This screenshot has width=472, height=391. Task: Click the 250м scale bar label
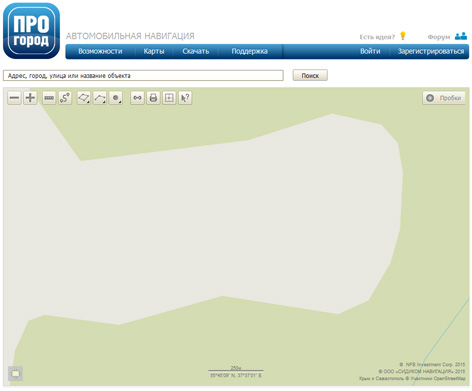point(236,368)
